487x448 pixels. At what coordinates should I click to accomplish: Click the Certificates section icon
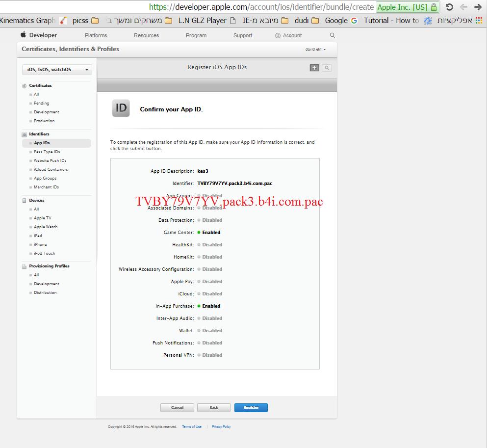(x=24, y=86)
